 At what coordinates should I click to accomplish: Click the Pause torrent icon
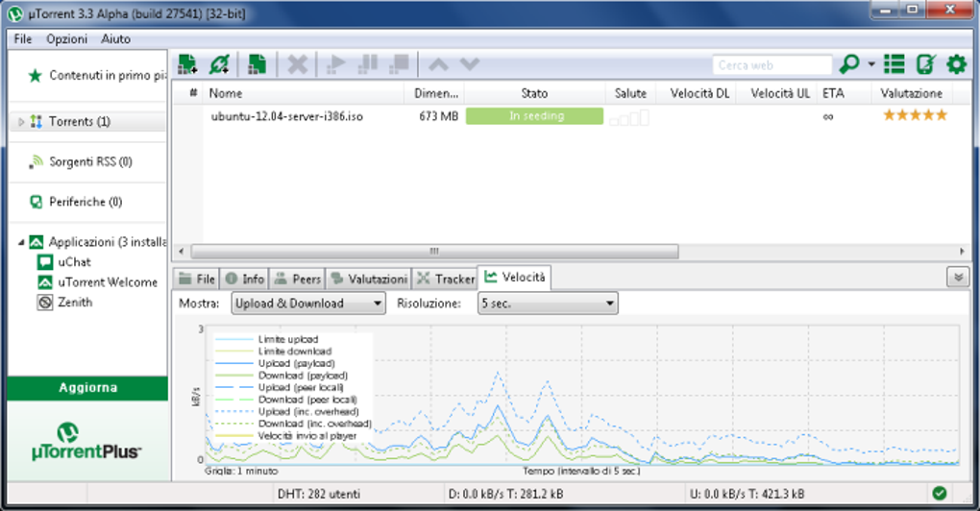[x=367, y=64]
